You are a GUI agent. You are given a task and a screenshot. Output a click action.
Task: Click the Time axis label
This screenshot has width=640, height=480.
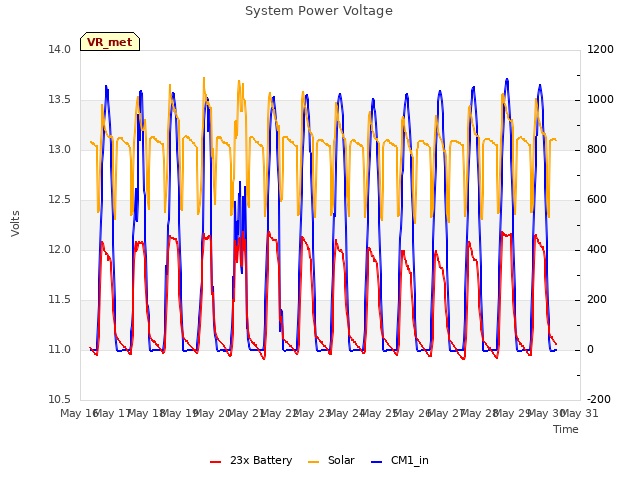click(566, 429)
